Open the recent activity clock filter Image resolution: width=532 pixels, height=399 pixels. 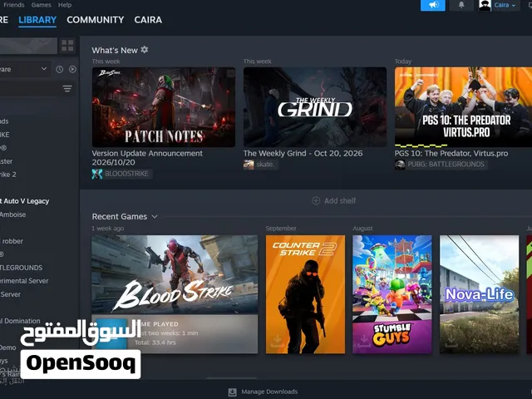59,69
